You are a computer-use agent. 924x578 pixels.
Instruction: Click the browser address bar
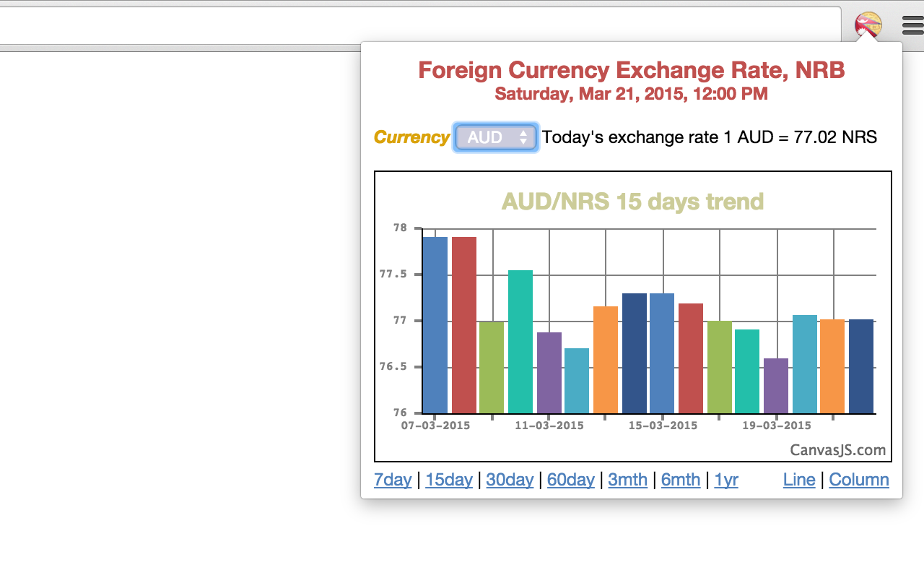(419, 25)
